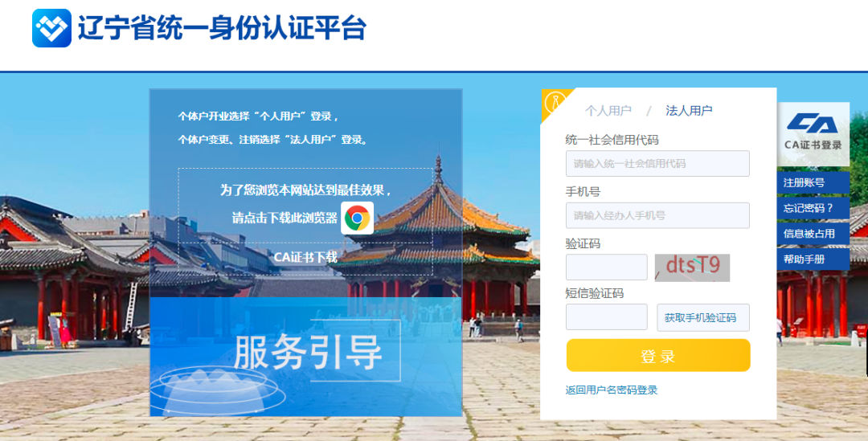The image size is (868, 441).
Task: Open the 服务引导 banner
Action: [305, 357]
